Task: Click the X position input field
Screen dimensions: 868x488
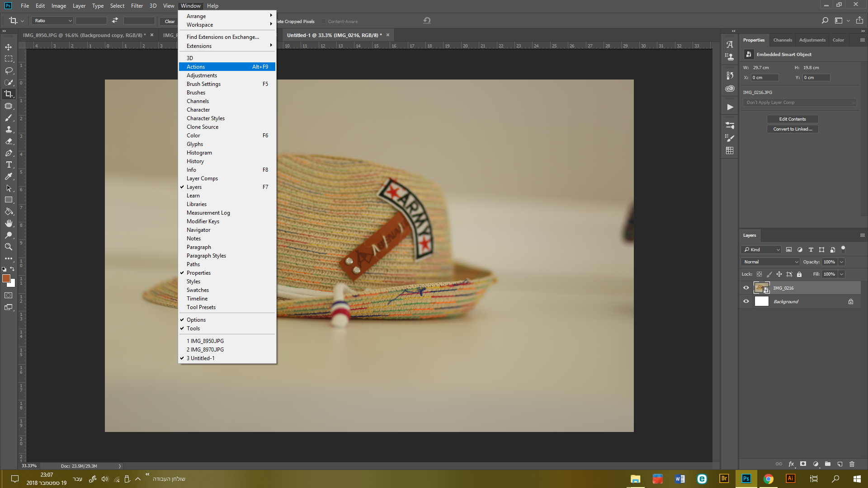Action: coord(765,78)
